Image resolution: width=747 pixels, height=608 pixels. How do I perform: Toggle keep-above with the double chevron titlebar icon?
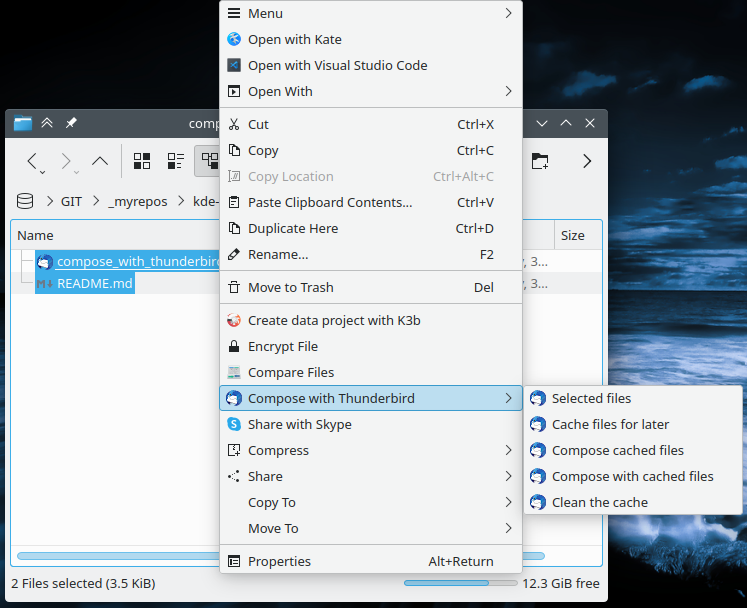click(47, 123)
